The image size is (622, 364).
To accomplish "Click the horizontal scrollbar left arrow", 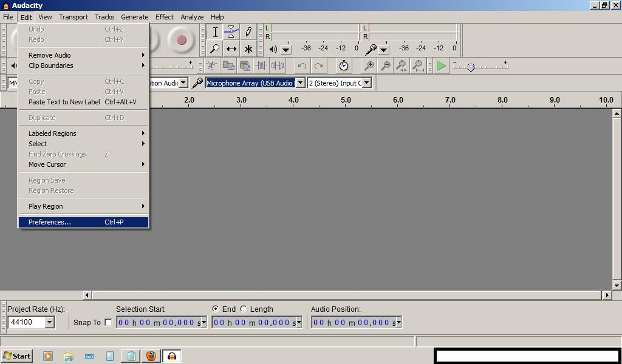I will point(87,295).
